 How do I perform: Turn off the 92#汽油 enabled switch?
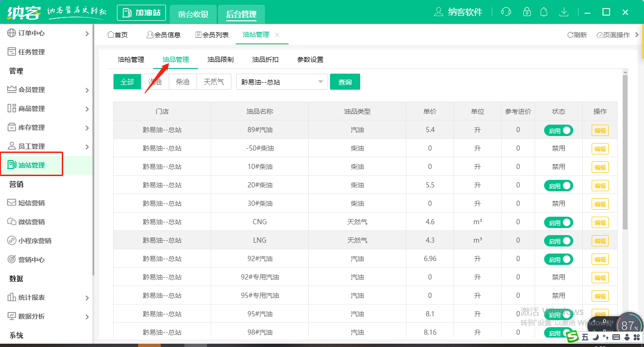[x=558, y=259]
